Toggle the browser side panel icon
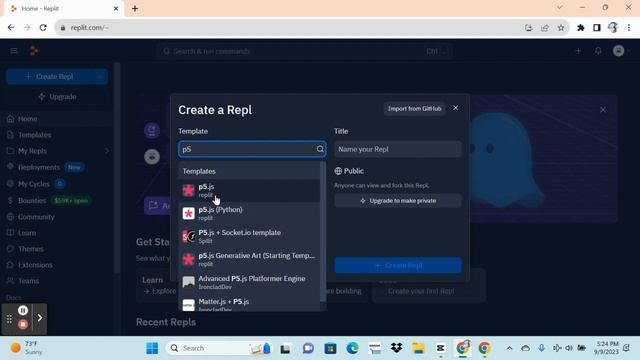This screenshot has width=640, height=360. [597, 28]
